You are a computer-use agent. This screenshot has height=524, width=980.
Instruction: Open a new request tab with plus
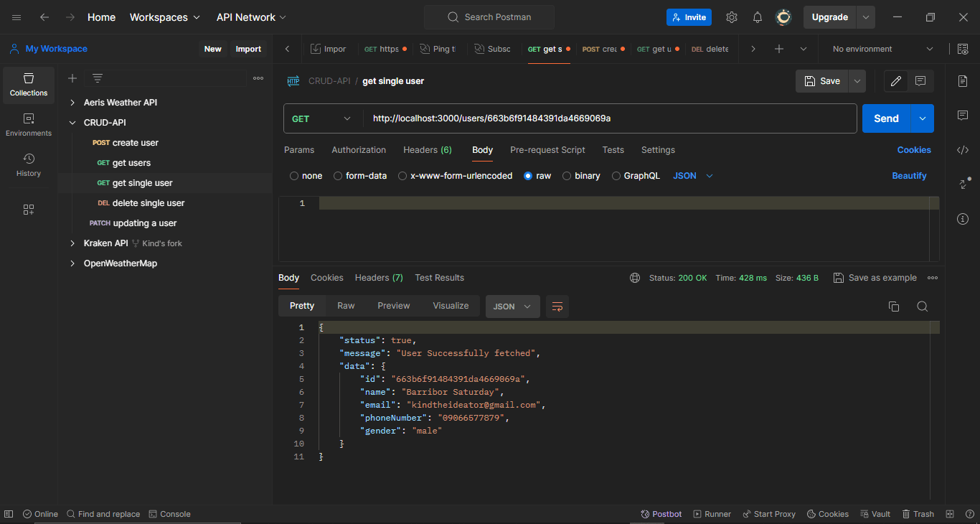tap(779, 49)
